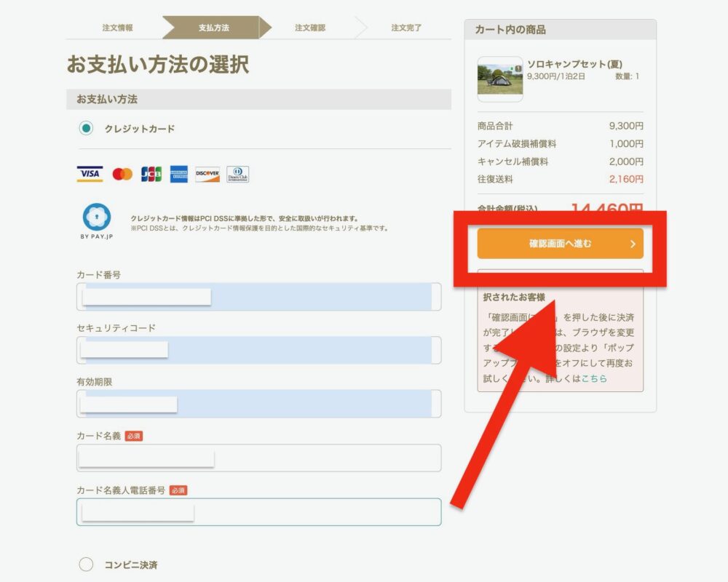Click the American Express logo

(180, 174)
